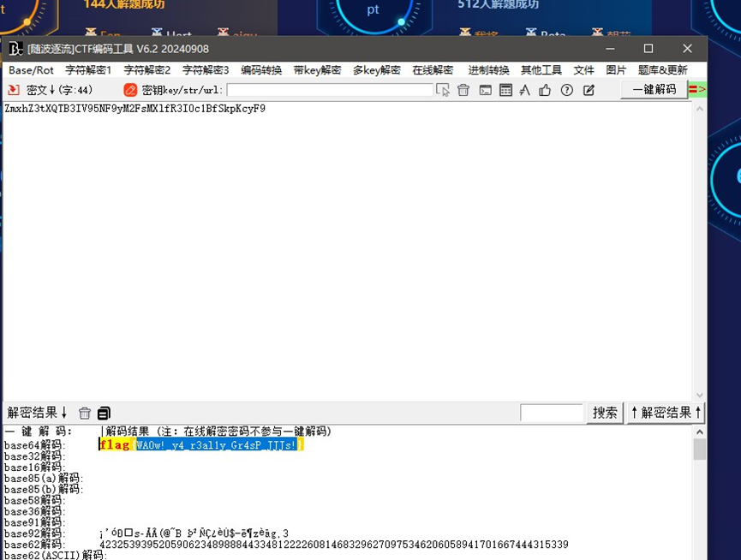
Task: Click the 搜索 button
Action: pyautogui.click(x=605, y=414)
